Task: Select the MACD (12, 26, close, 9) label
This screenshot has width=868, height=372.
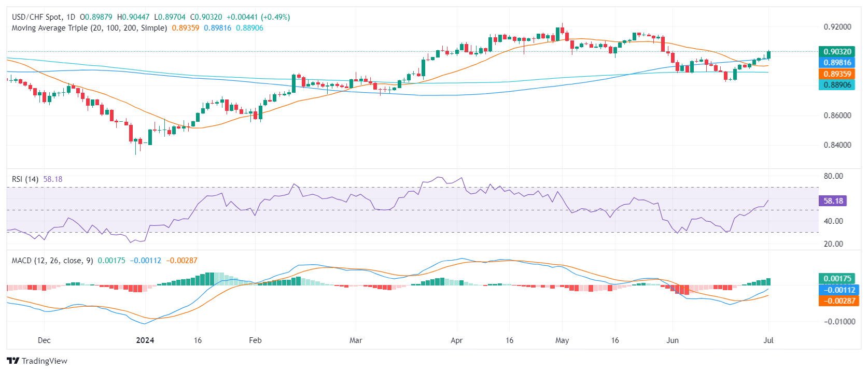Action: tap(52, 261)
